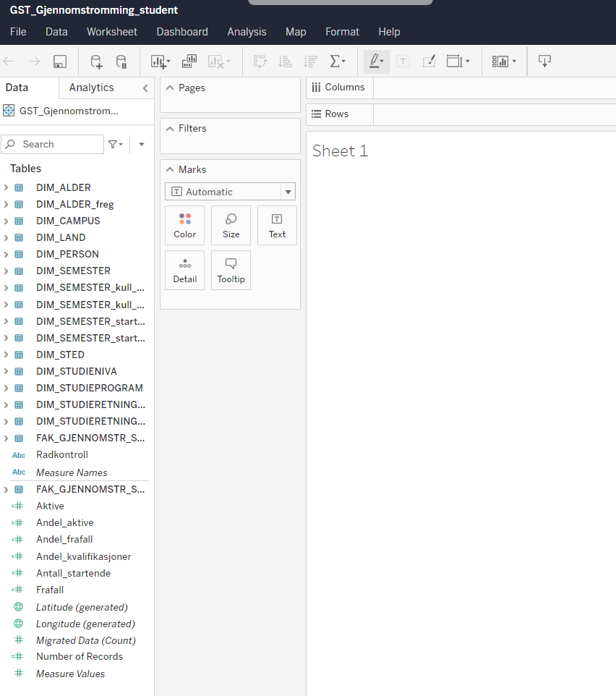Click the Duplicate sheet icon

click(189, 61)
